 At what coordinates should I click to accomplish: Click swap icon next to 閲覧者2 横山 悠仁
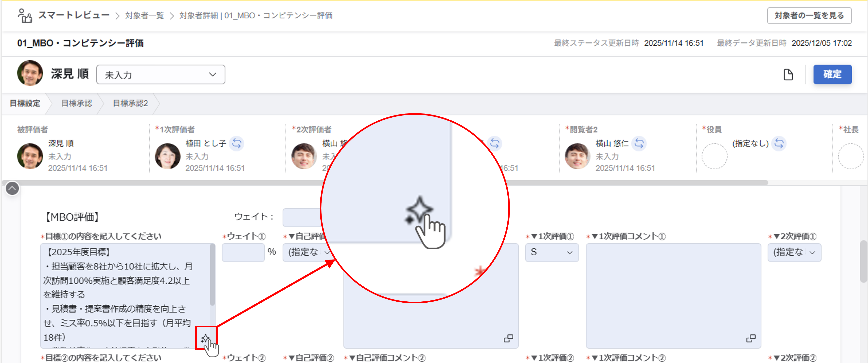pyautogui.click(x=639, y=144)
